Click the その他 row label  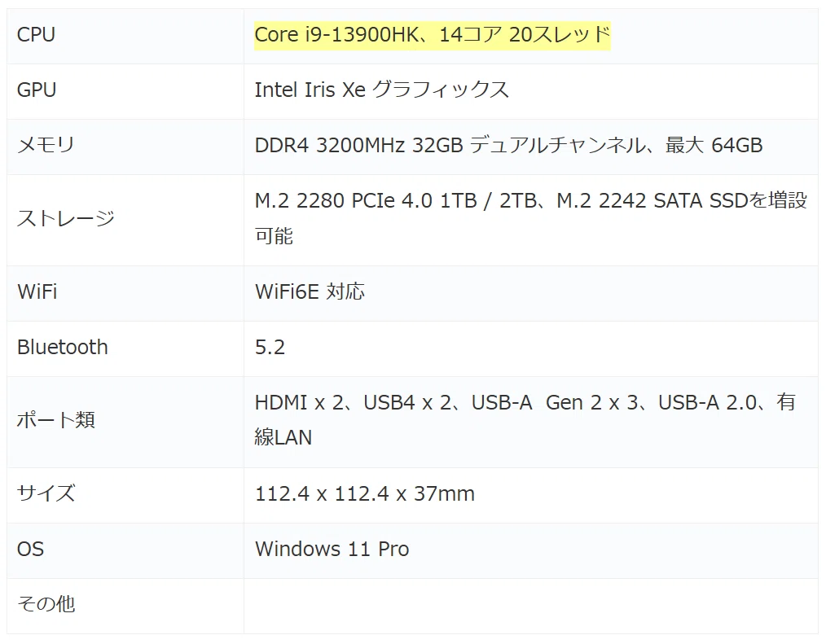(x=46, y=604)
